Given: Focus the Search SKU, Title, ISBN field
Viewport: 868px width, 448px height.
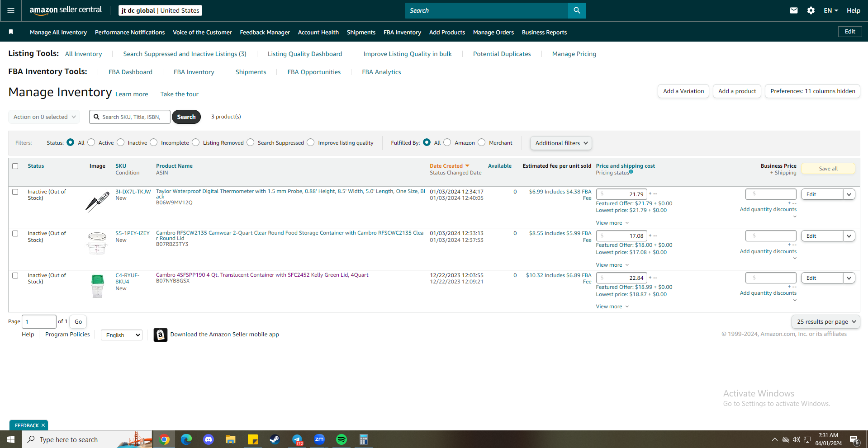Looking at the screenshot, I should pos(130,117).
